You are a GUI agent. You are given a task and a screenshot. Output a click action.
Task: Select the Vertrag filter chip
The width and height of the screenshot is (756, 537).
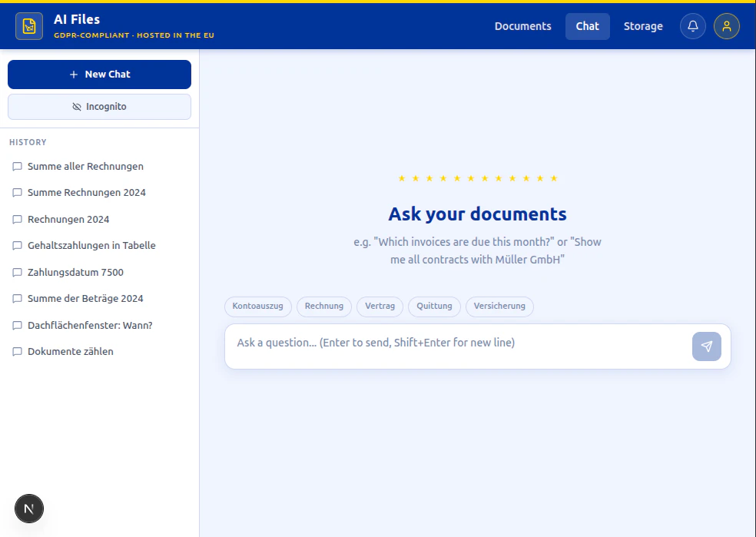380,306
